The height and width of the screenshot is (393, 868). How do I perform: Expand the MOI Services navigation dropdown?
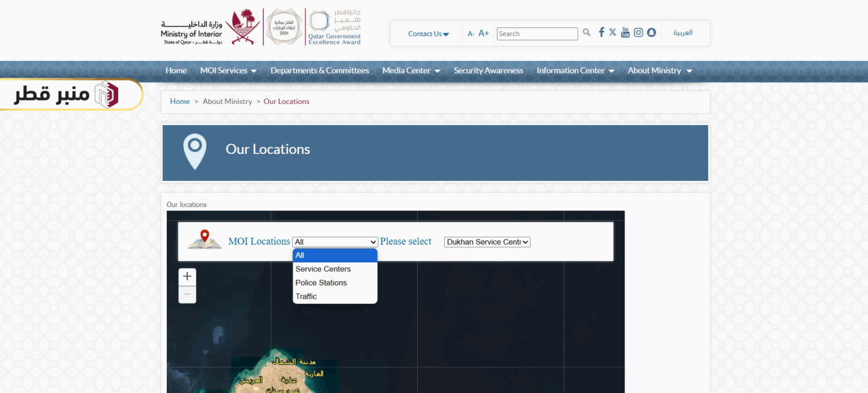click(228, 71)
